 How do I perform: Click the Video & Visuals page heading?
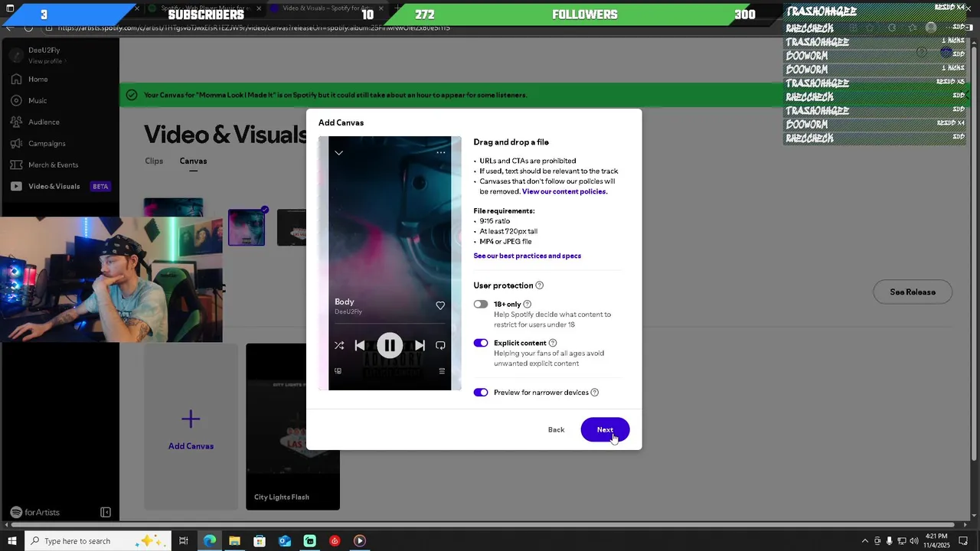(226, 134)
